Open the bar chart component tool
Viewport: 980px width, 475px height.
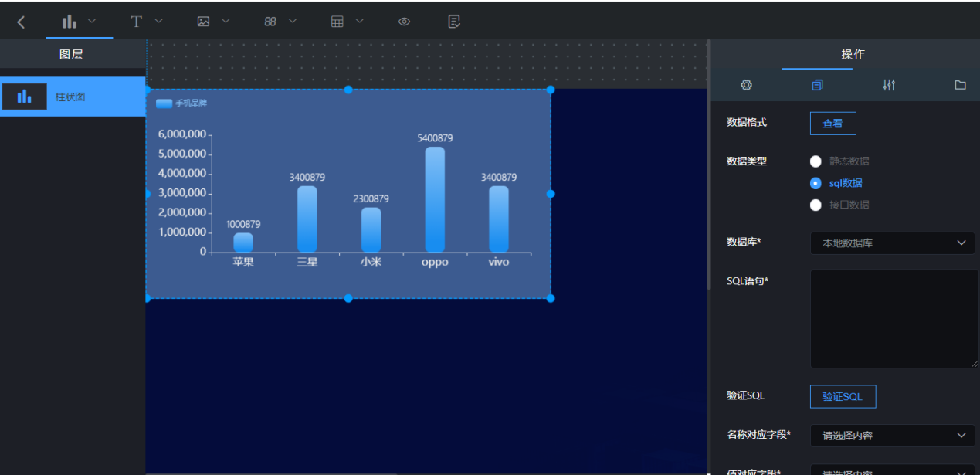click(x=70, y=22)
